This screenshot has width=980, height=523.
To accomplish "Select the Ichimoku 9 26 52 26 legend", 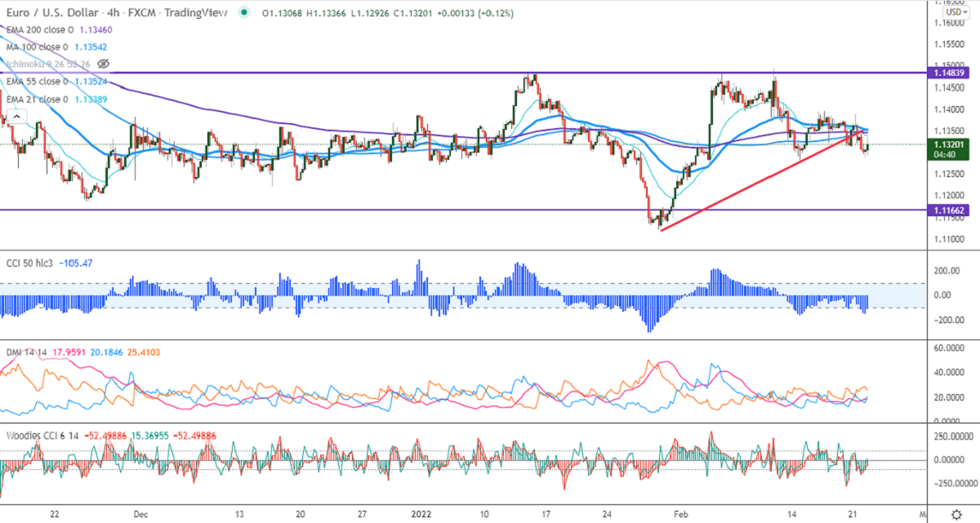I will pos(47,63).
